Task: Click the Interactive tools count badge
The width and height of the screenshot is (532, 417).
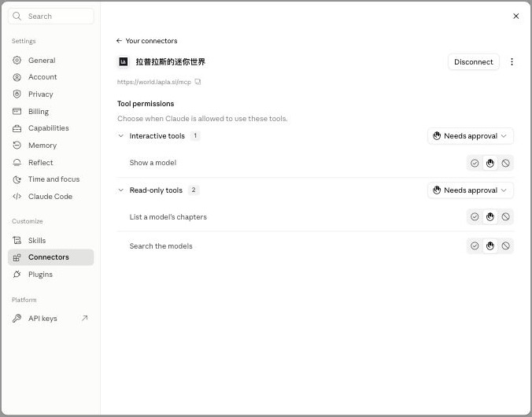Action: click(195, 135)
